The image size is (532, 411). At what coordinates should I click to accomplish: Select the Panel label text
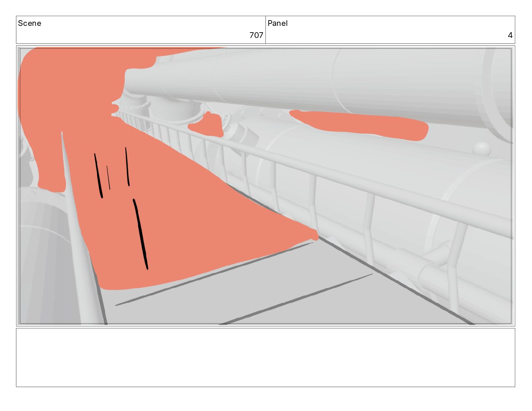278,23
